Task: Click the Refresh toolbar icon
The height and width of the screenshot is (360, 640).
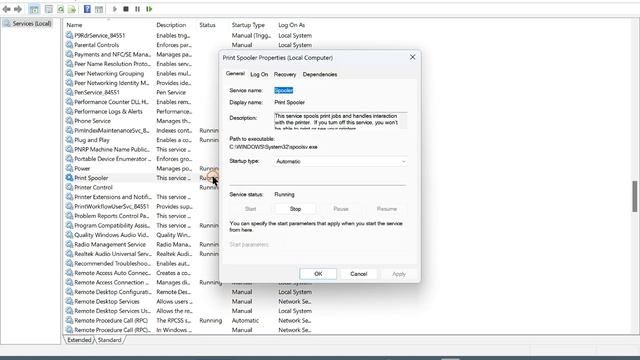Action: click(x=60, y=9)
